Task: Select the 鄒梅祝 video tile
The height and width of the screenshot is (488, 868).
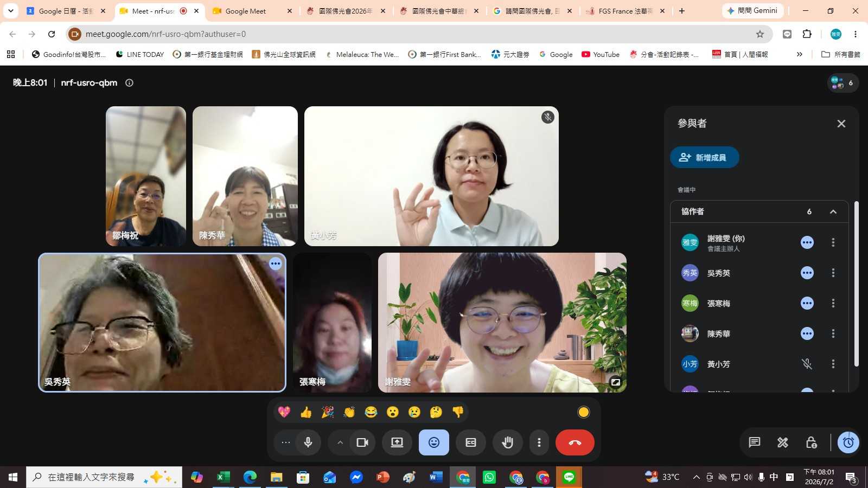Action: pyautogui.click(x=146, y=176)
